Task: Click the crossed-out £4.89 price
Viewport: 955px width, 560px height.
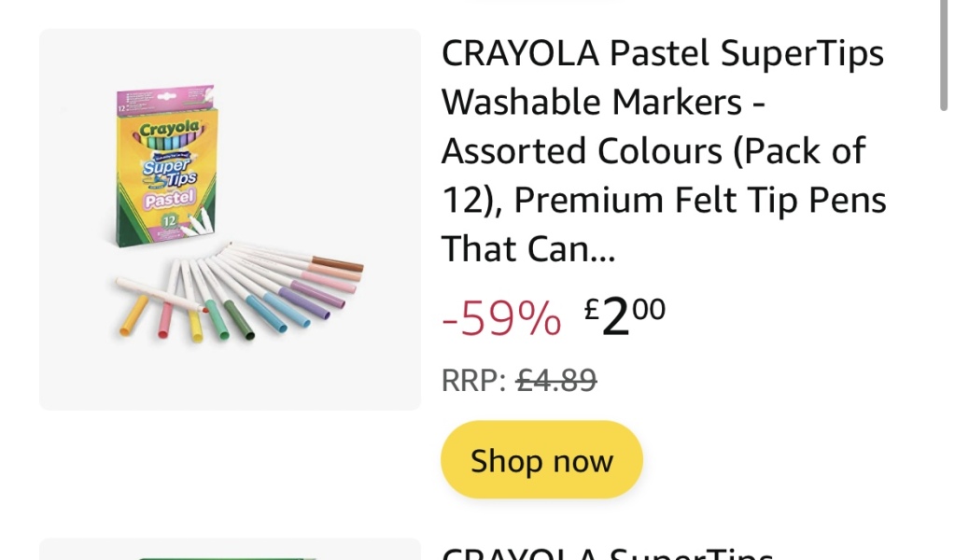Action: point(556,380)
